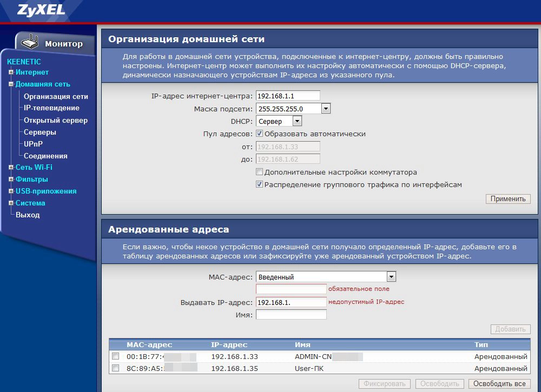This screenshot has height=392, width=541.
Task: Click the IP-адрес column header
Action: point(229,345)
